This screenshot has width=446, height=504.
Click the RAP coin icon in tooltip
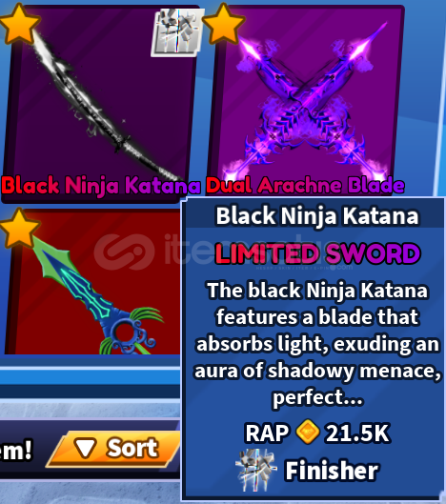coord(307,432)
